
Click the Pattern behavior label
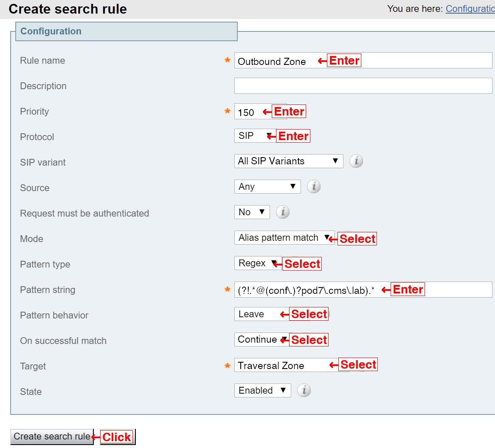(54, 316)
